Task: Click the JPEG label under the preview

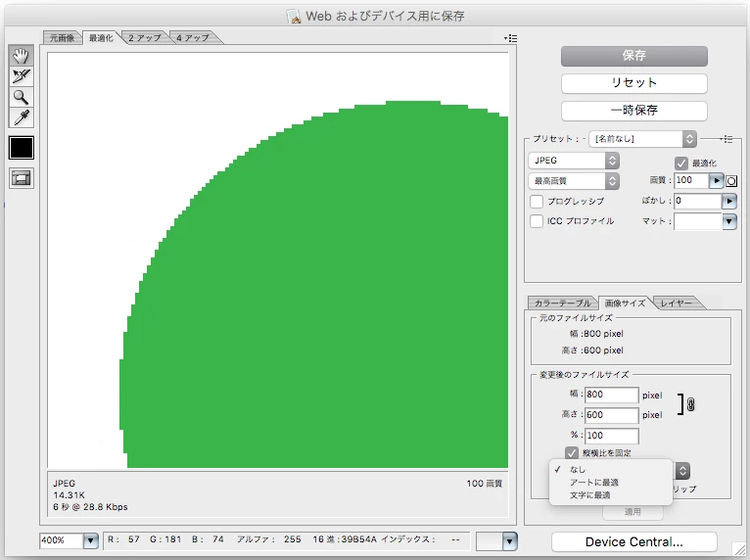Action: [64, 484]
